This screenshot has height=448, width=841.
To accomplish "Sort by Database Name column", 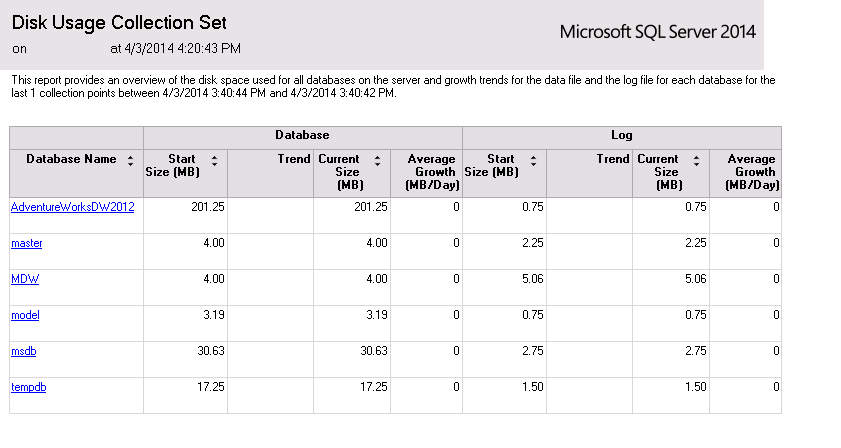I will point(128,160).
